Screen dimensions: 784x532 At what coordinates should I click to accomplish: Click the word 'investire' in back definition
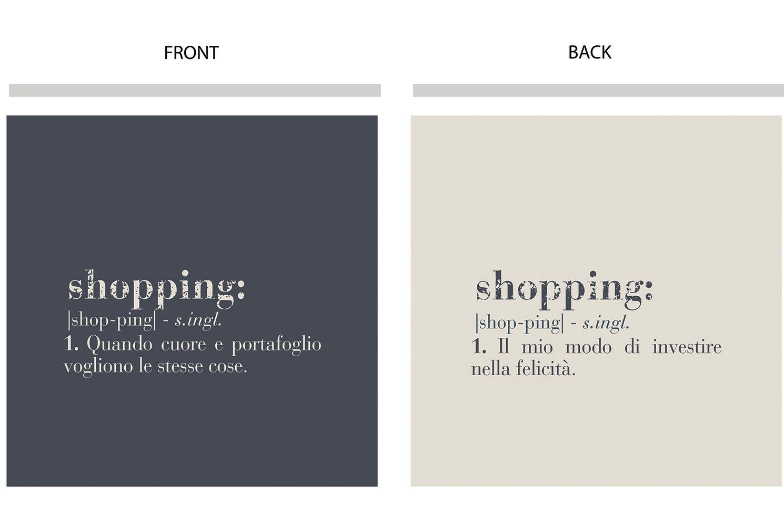point(687,347)
